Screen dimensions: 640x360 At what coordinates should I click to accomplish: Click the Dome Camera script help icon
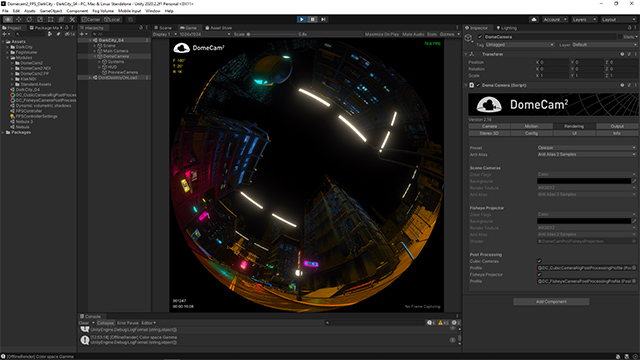pos(622,85)
